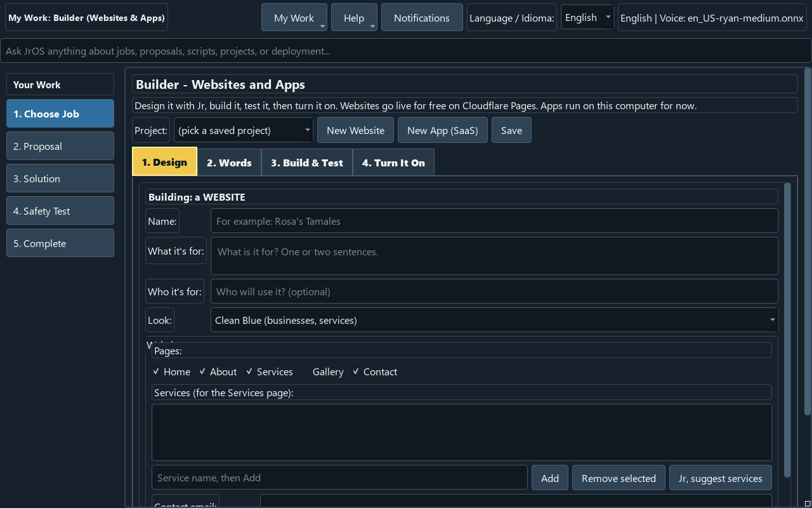The width and height of the screenshot is (812, 508).
Task: Click the New App (SaaS) button
Action: click(x=443, y=130)
